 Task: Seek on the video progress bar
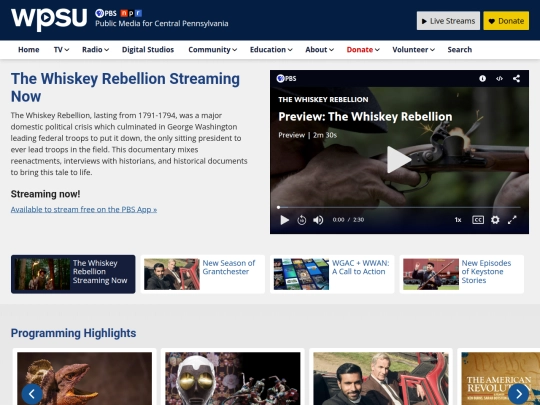point(399,207)
